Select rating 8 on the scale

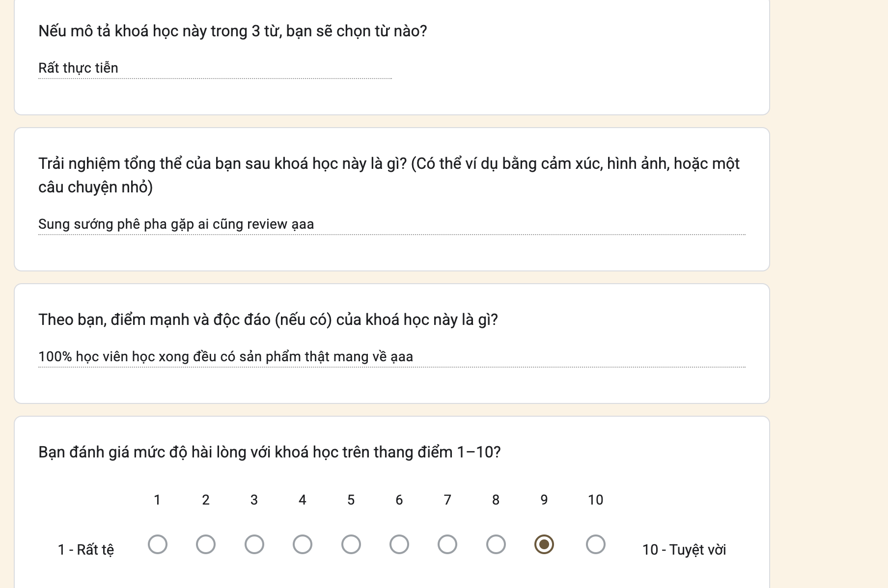point(496,544)
